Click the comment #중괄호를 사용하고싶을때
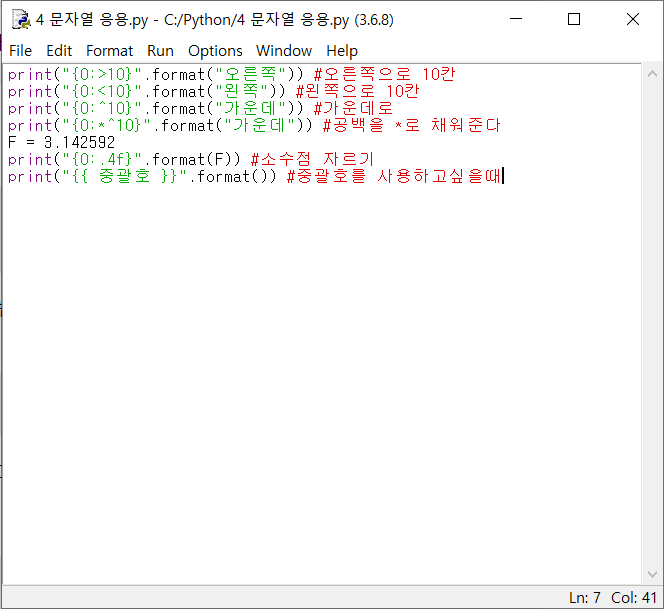The width and height of the screenshot is (664, 609). click(394, 176)
